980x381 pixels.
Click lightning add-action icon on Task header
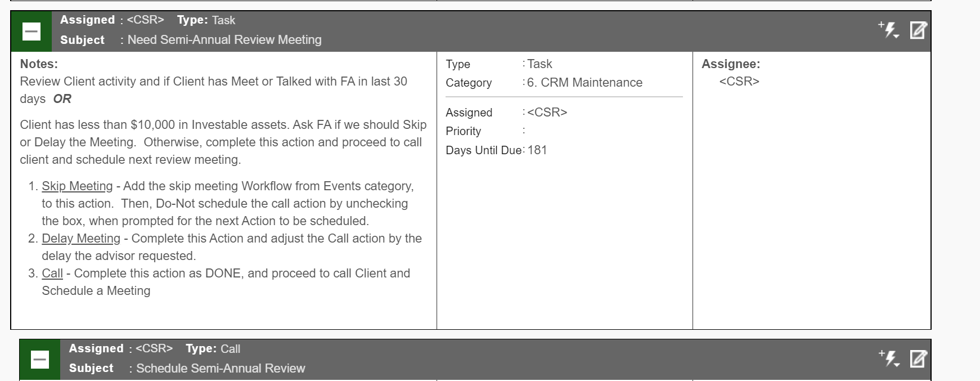pyautogui.click(x=889, y=29)
